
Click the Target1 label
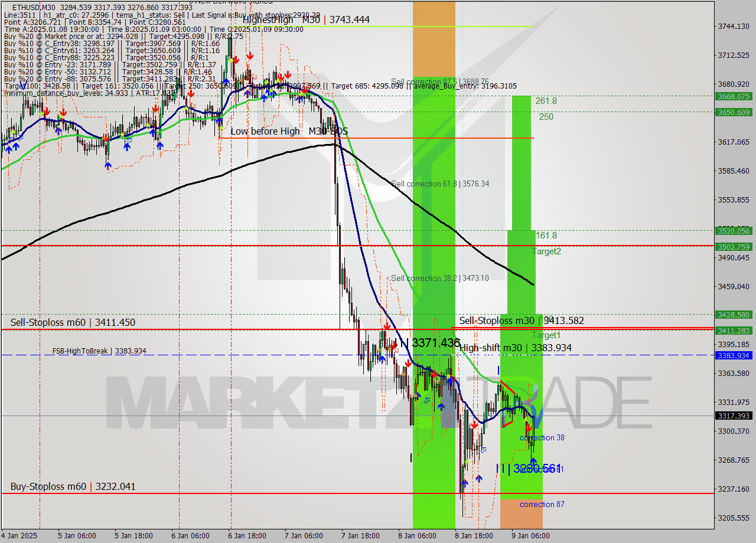coord(546,335)
